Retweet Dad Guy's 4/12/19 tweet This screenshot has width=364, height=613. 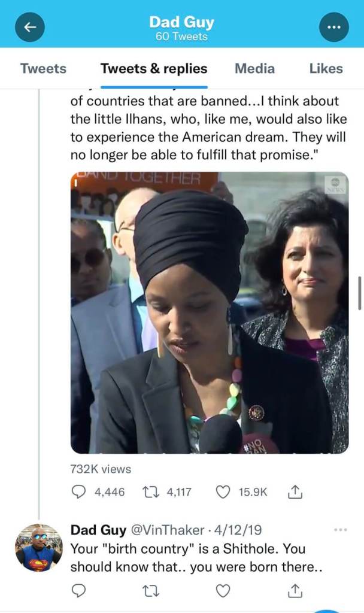click(x=150, y=590)
